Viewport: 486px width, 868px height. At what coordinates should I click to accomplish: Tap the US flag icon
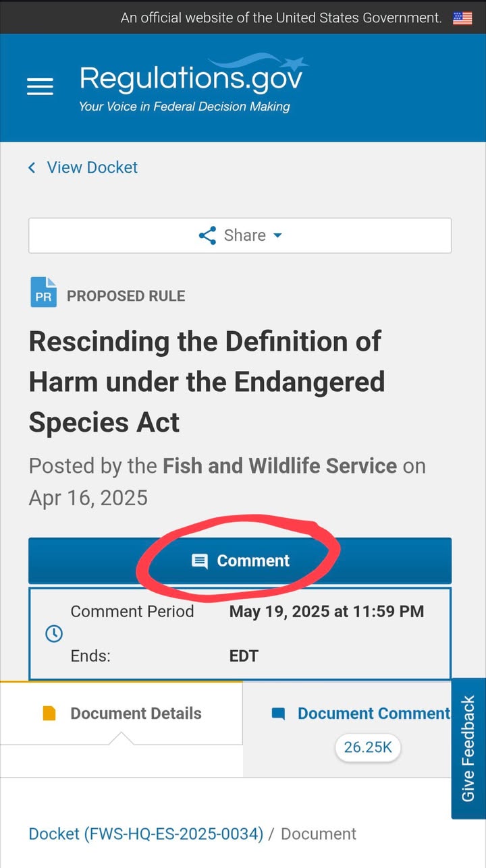[x=462, y=18]
